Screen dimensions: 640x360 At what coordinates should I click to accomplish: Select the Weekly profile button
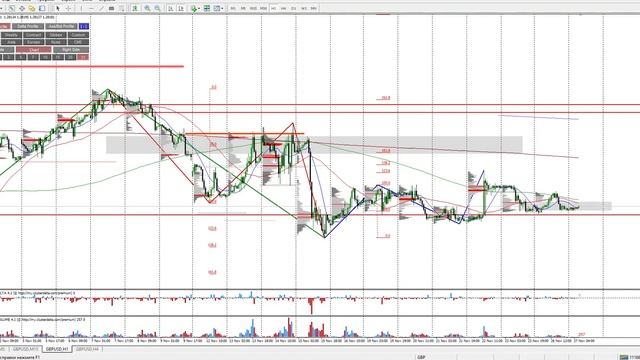tap(11, 35)
